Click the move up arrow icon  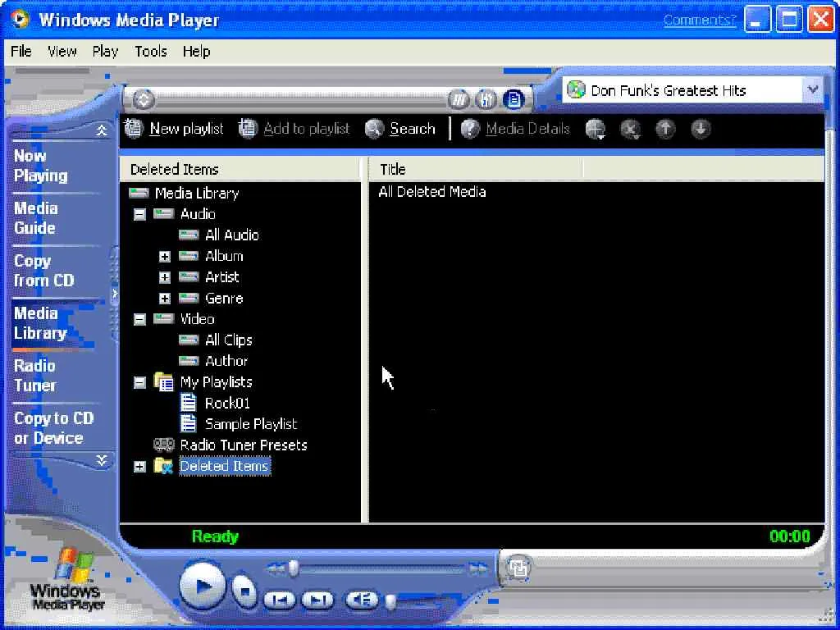tap(665, 129)
